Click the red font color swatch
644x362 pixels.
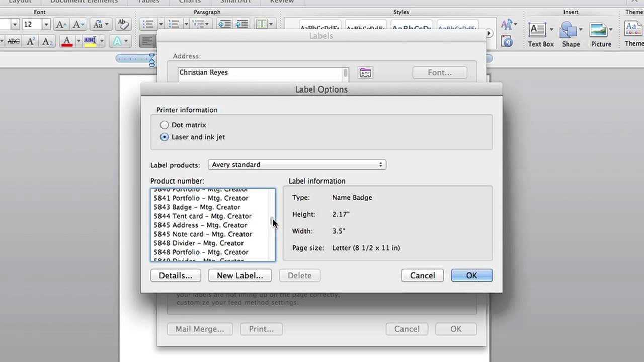(67, 41)
